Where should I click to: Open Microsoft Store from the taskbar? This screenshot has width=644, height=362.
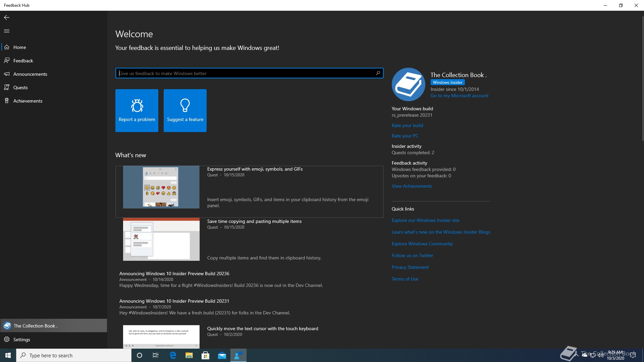click(x=206, y=355)
